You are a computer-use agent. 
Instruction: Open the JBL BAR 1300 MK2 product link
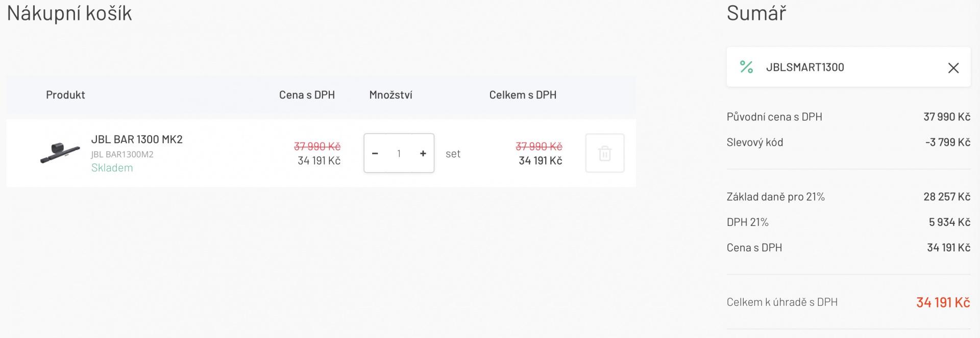[137, 139]
